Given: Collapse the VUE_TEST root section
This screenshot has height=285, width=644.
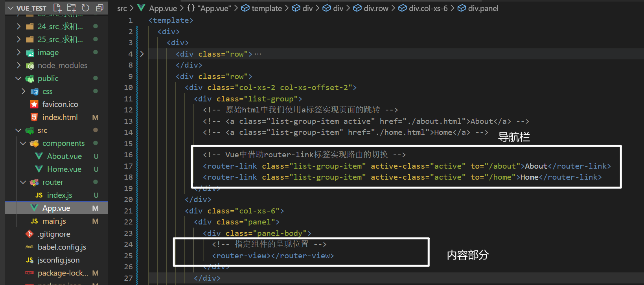Looking at the screenshot, I should coord(11,8).
